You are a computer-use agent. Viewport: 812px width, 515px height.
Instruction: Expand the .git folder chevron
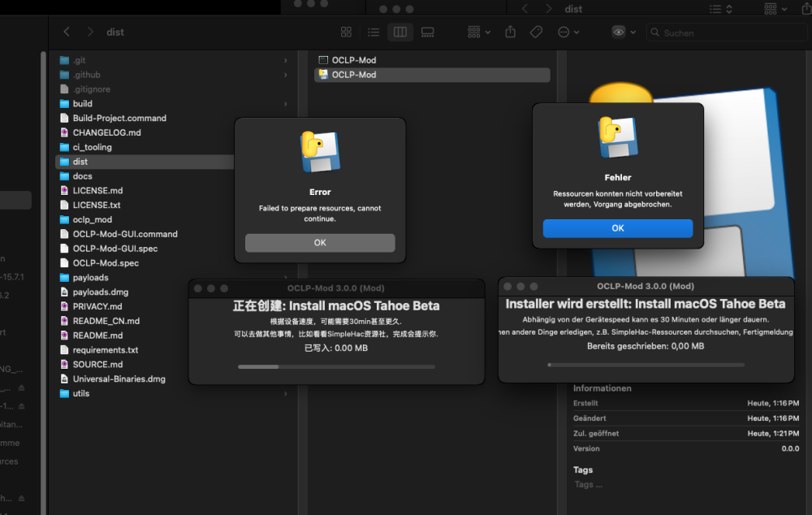point(285,61)
